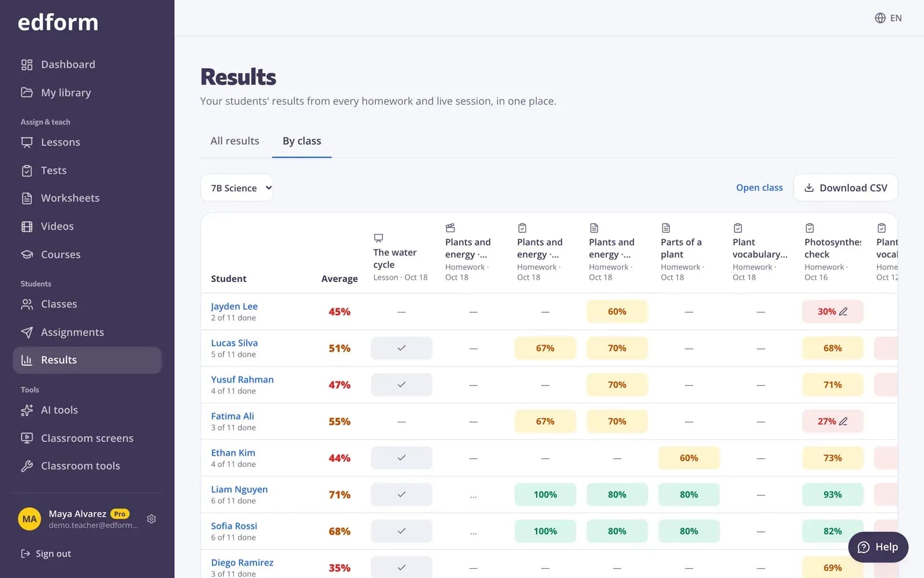
Task: Go to Courses
Action: pyautogui.click(x=87, y=254)
